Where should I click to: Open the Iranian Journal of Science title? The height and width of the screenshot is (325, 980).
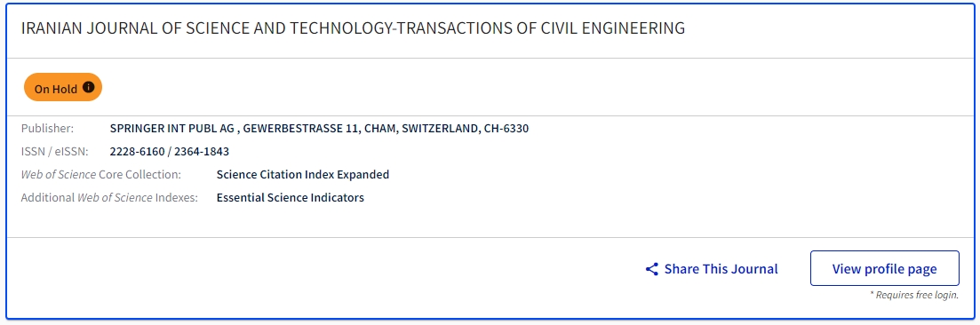[x=353, y=28]
